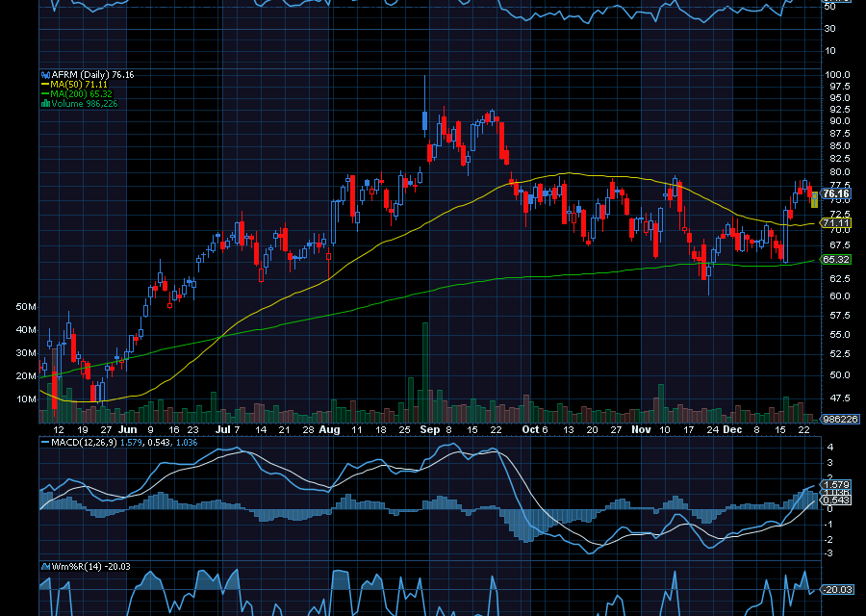Select the Sep label on the date axis
This screenshot has width=866, height=616.
(430, 430)
